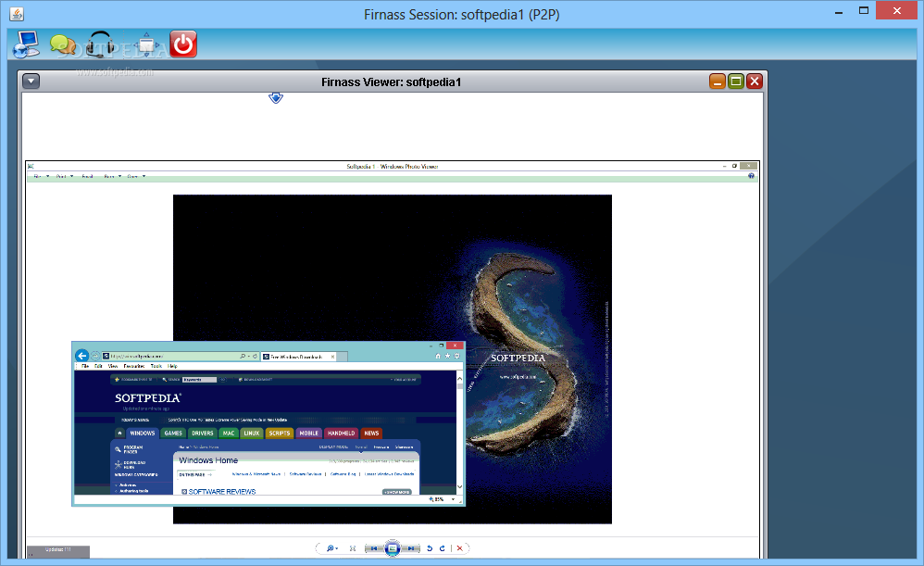Click the Softpedia home icon tab

[x=119, y=434]
